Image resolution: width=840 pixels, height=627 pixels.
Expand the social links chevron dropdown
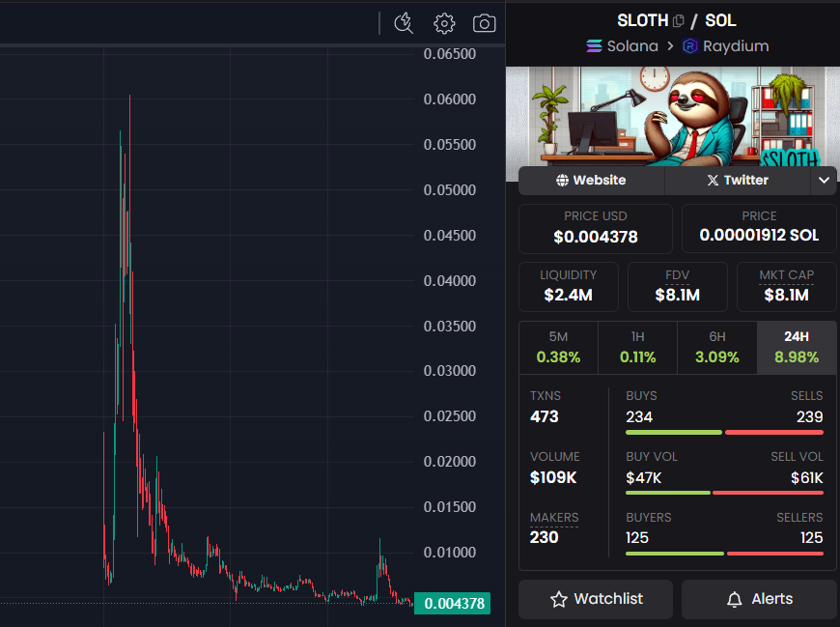pyautogui.click(x=824, y=180)
